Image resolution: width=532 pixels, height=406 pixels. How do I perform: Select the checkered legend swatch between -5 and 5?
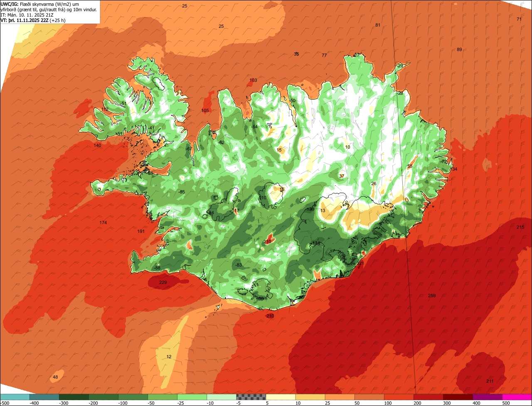[251, 397]
